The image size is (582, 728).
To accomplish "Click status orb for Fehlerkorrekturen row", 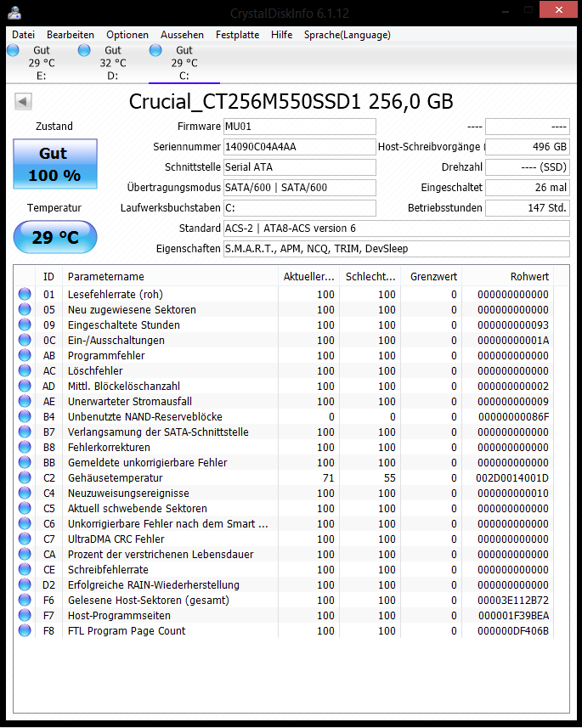I will 25,447.
